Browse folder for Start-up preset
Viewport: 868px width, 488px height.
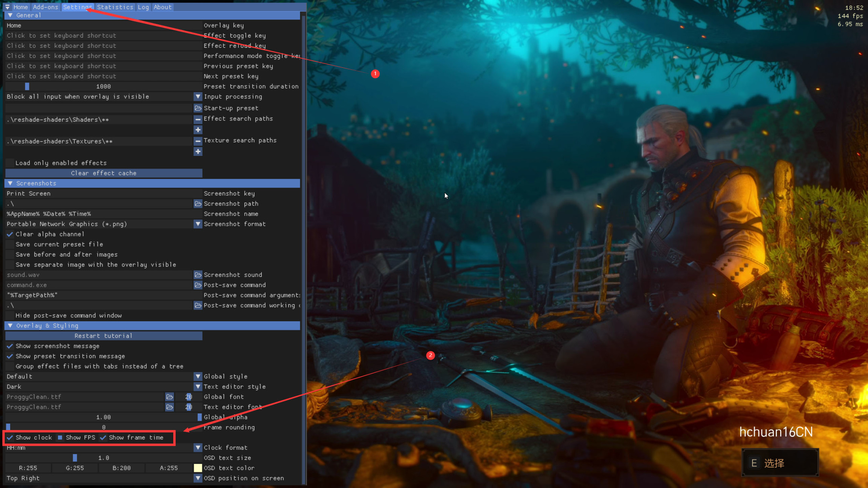point(198,108)
